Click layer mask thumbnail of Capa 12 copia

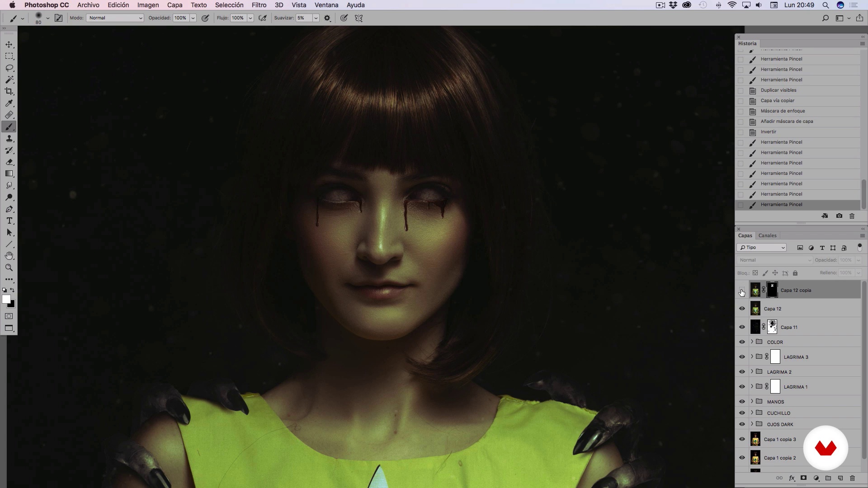(x=772, y=290)
